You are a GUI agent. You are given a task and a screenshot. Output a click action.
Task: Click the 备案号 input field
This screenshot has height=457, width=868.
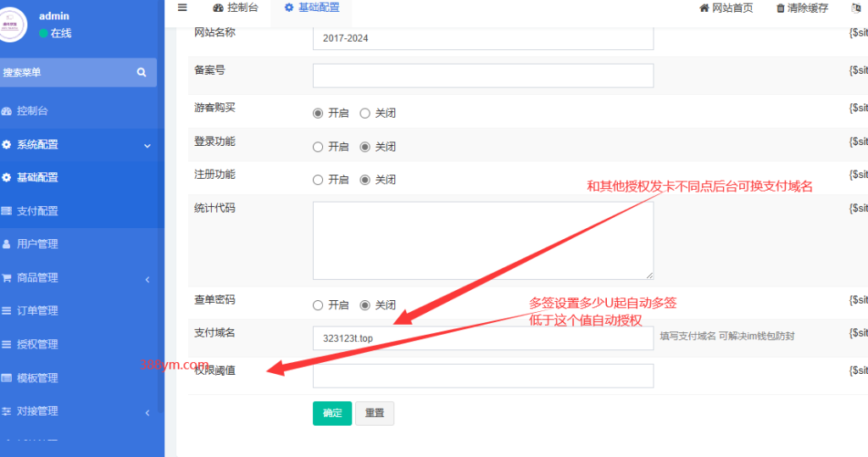tap(483, 75)
